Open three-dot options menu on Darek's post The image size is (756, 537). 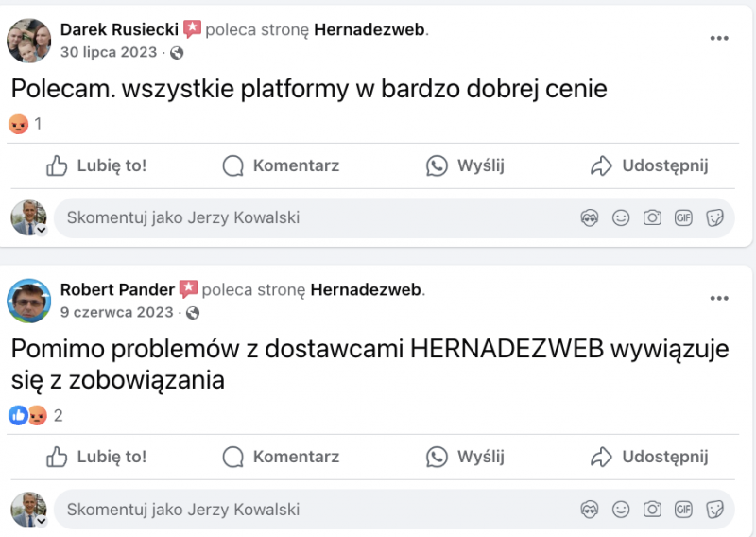[719, 39]
